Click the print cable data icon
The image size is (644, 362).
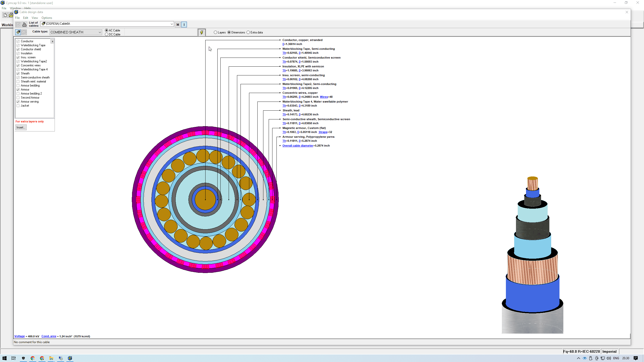[x=24, y=24]
